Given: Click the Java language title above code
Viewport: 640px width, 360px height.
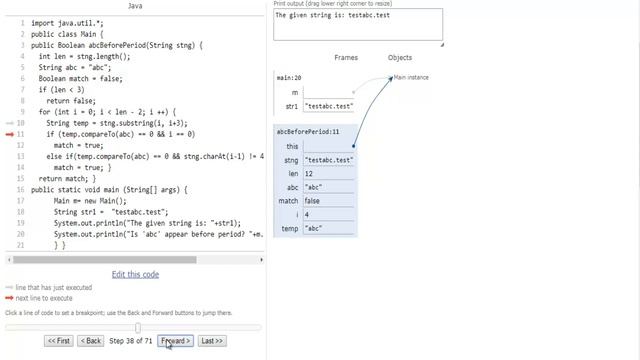Looking at the screenshot, I should pos(135,6).
